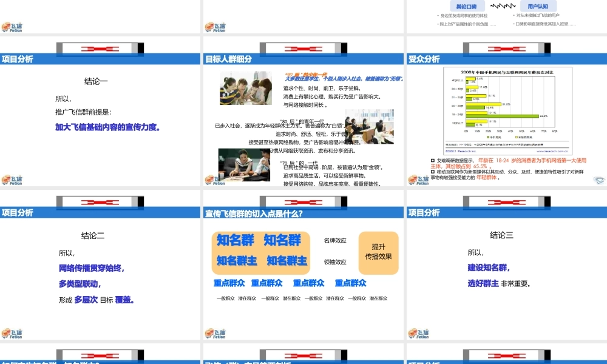607x364 pixels.
Task: Click the label 名牌效应
Action: pos(335,241)
